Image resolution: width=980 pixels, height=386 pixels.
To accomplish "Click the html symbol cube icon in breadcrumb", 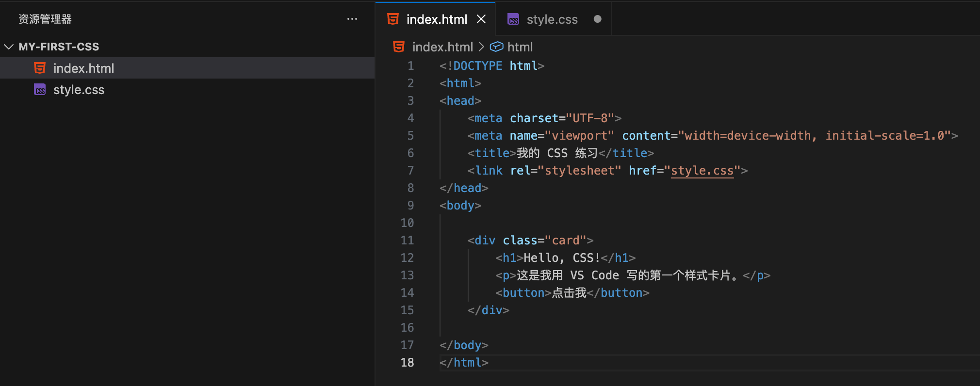I will click(x=496, y=47).
